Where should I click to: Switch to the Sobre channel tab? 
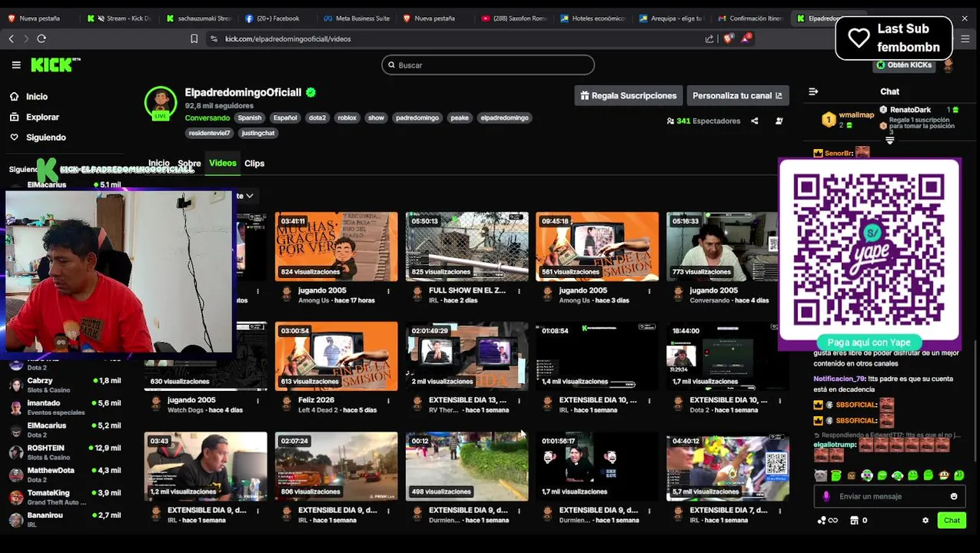pyautogui.click(x=189, y=164)
